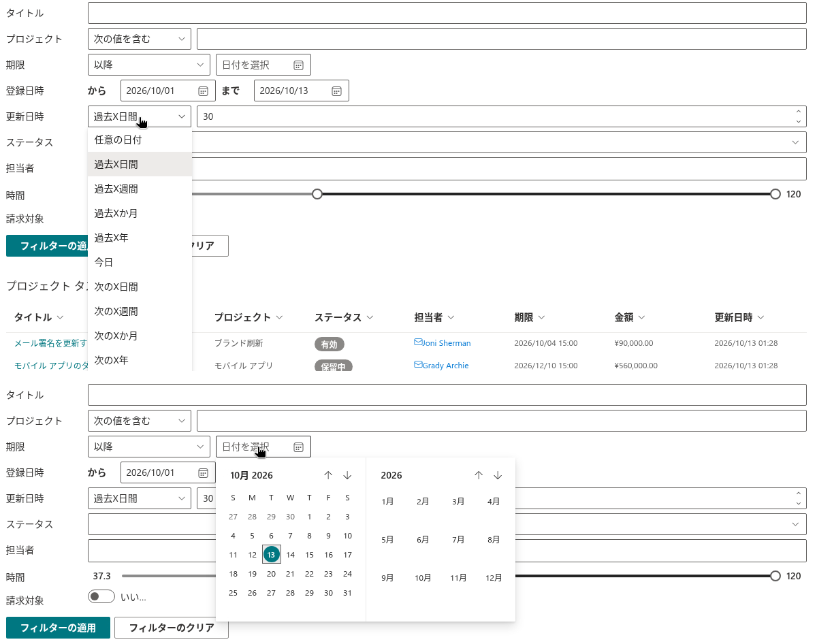Select 次のX年 option
The image size is (817, 644).
[x=140, y=359]
